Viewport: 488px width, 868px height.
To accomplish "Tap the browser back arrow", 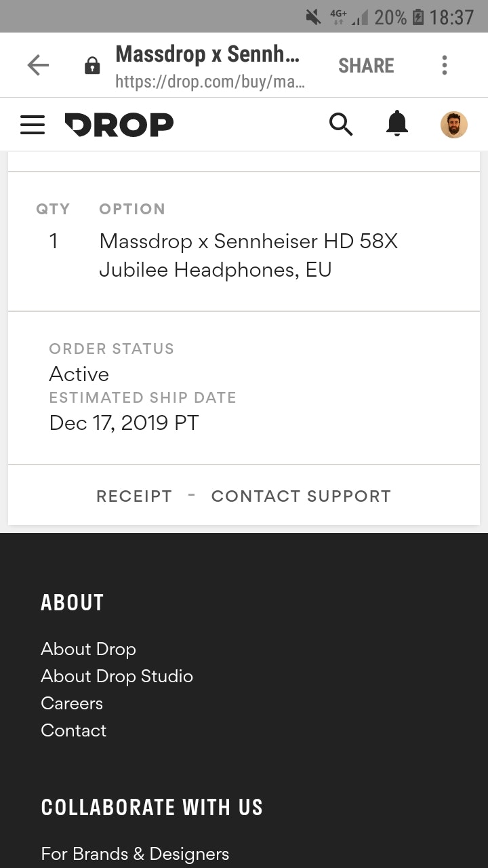I will click(38, 65).
